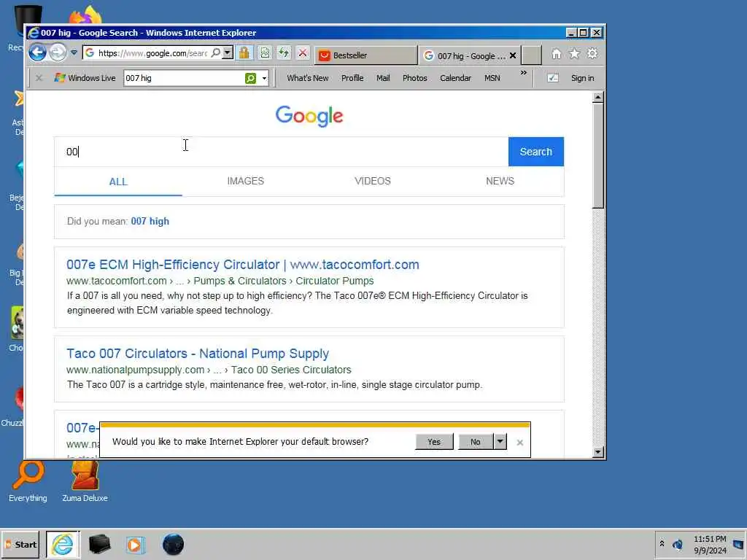747x560 pixels.
Task: Click the green Windows Live search button
Action: pos(251,78)
